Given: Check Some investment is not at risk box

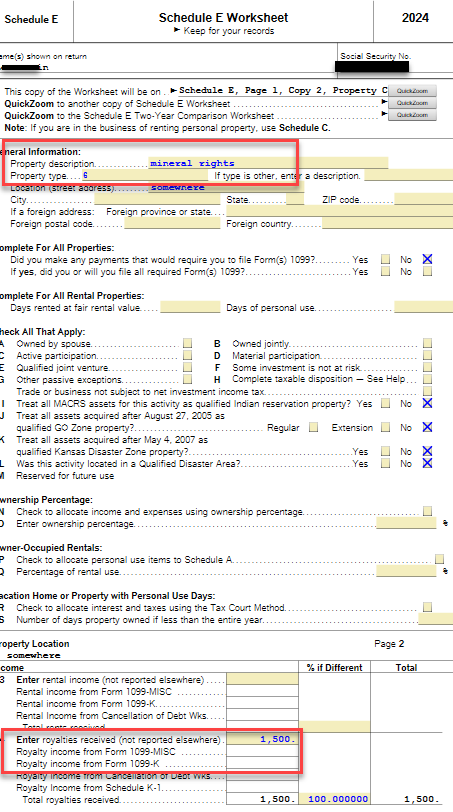Looking at the screenshot, I should click(427, 368).
